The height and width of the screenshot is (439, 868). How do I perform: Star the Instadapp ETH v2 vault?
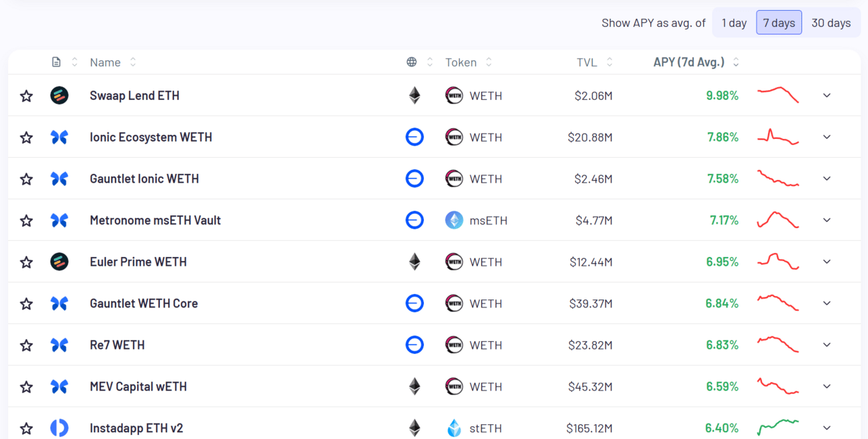tap(26, 428)
